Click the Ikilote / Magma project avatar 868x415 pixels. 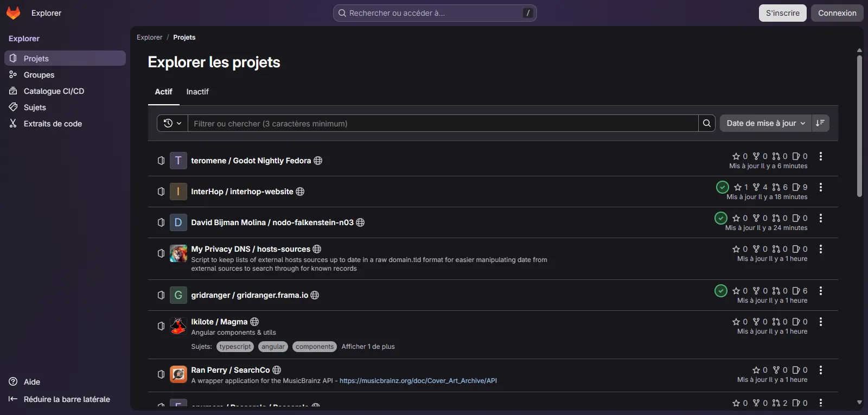tap(178, 326)
